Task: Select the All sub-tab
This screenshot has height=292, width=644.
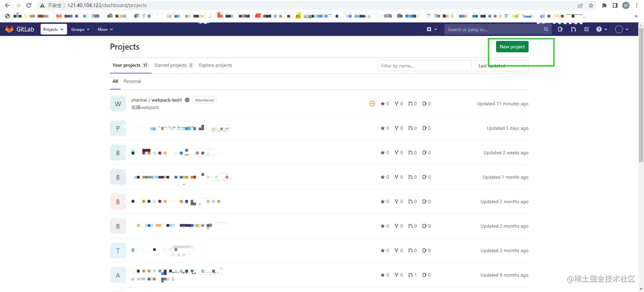Action: (115, 81)
